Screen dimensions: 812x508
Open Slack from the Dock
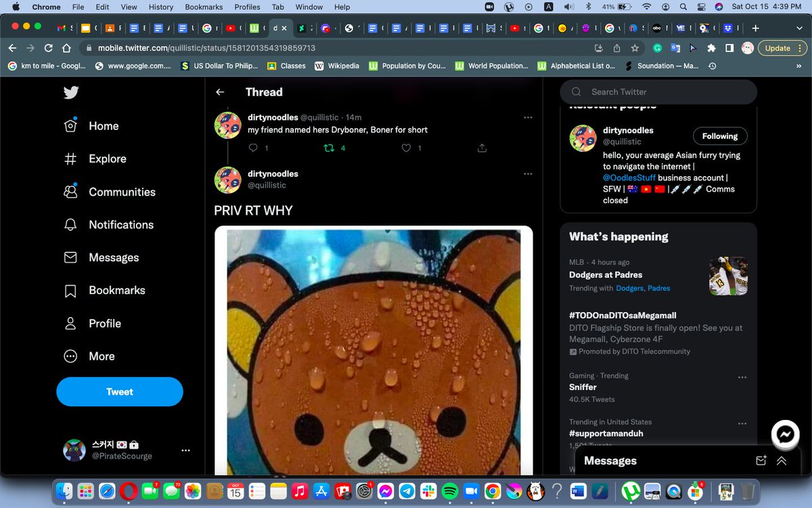428,490
